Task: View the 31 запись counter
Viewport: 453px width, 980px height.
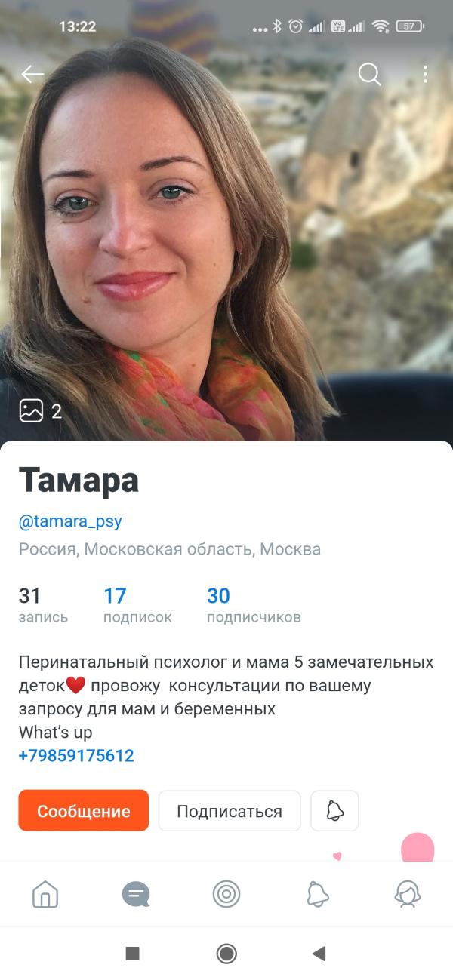Action: (43, 606)
